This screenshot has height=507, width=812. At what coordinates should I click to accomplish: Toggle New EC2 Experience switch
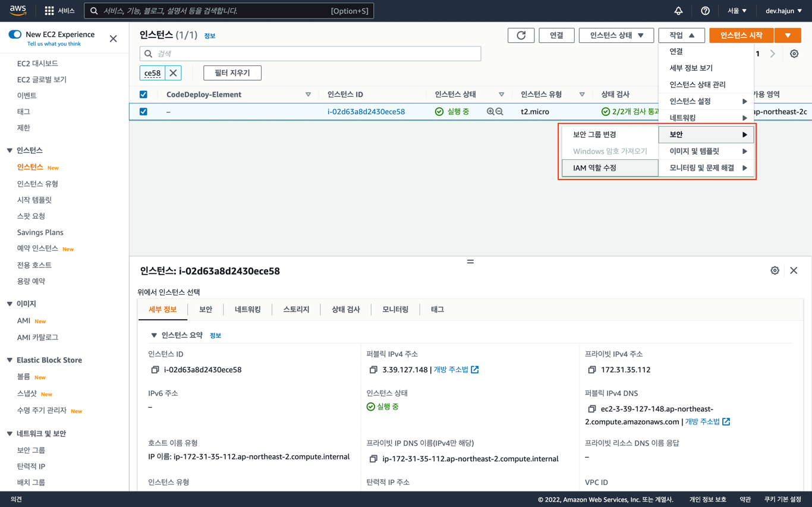(x=15, y=34)
